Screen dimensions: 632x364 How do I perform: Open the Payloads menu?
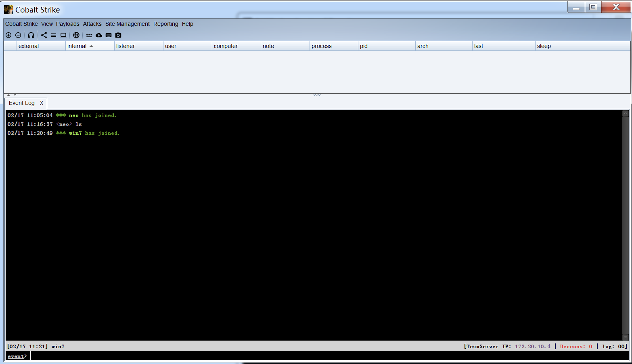(x=67, y=24)
